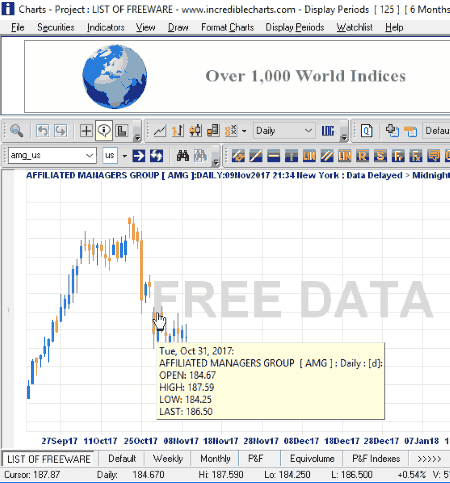Screen dimensions: 450x483
Task: Click the undo arrow icon
Action: [43, 131]
